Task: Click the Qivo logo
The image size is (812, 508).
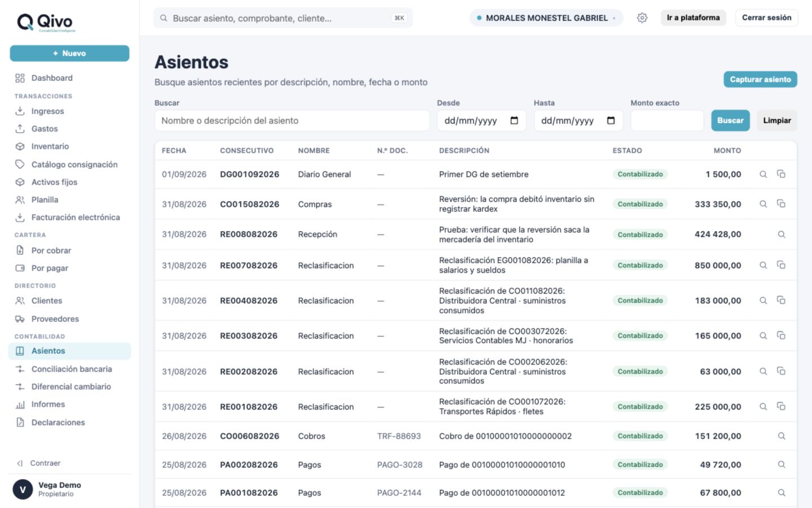Action: tap(46, 22)
